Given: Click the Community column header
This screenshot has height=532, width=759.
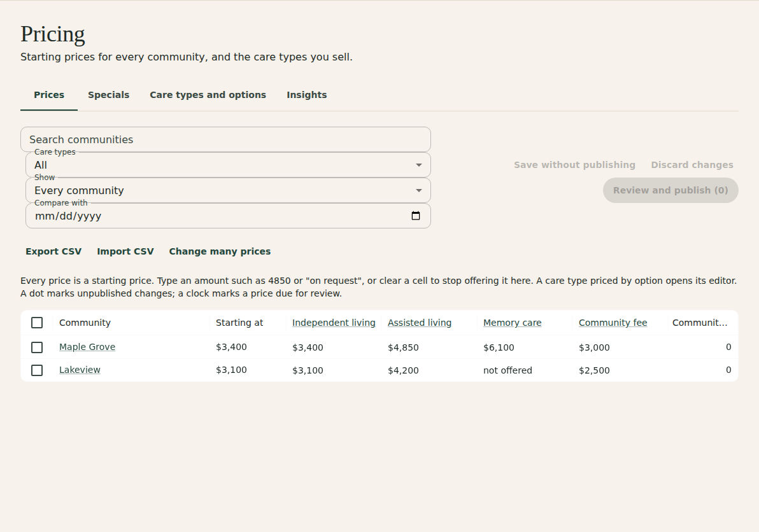Looking at the screenshot, I should click(85, 323).
